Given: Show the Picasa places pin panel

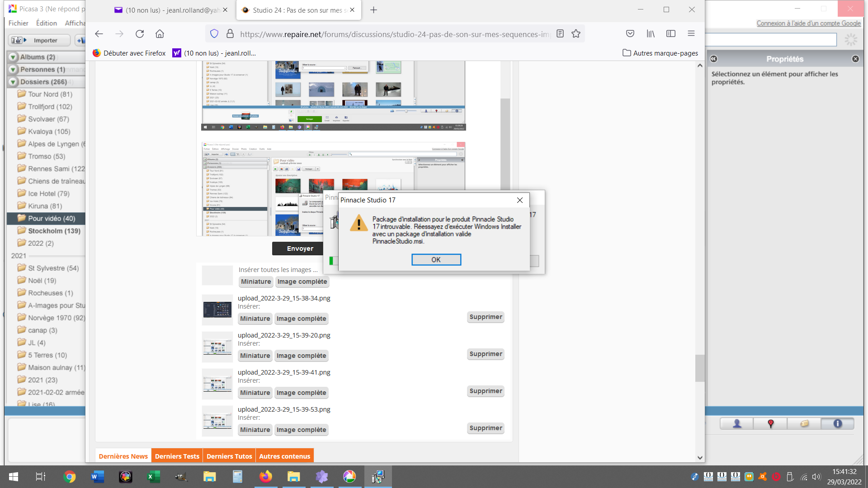Looking at the screenshot, I should click(x=770, y=423).
